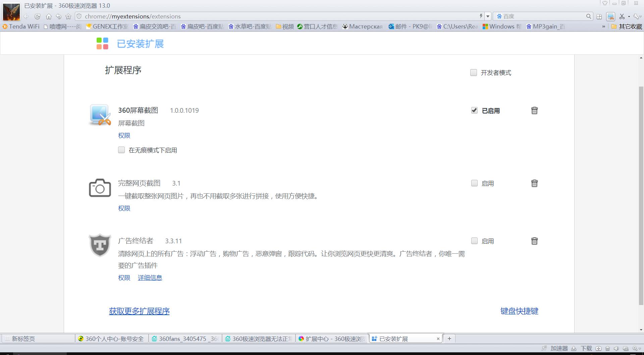Screen dimensions: 644x355
Task: Open the 视频 bookmarks folder
Action: [x=285, y=27]
